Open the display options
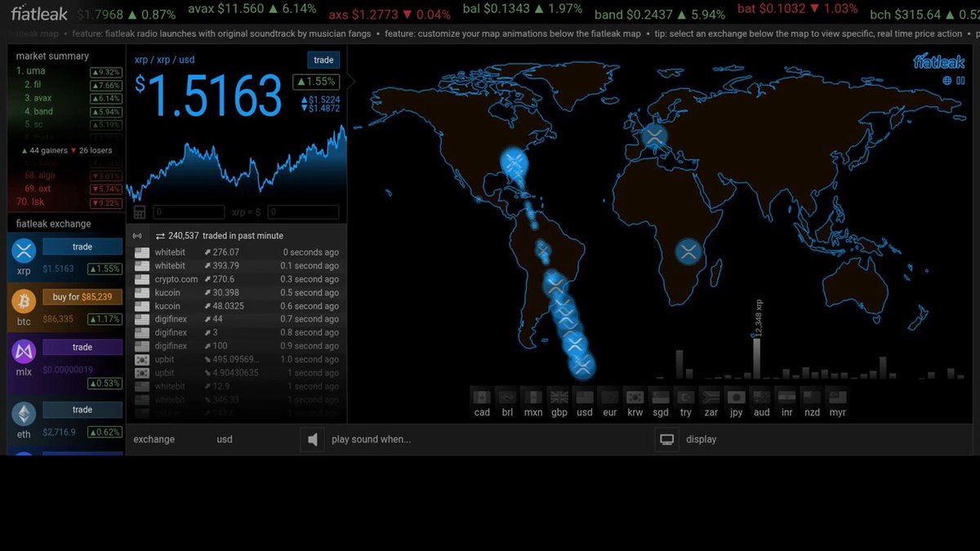Image resolution: width=980 pixels, height=551 pixels. [x=701, y=440]
